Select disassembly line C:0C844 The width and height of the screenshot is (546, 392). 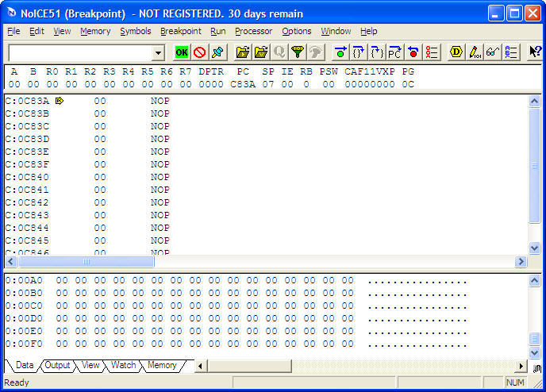point(87,228)
